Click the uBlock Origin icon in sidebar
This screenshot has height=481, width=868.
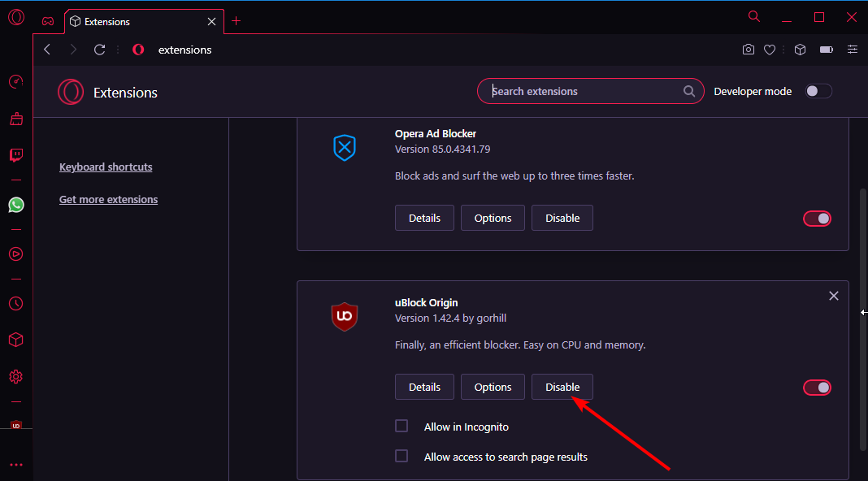(x=16, y=425)
